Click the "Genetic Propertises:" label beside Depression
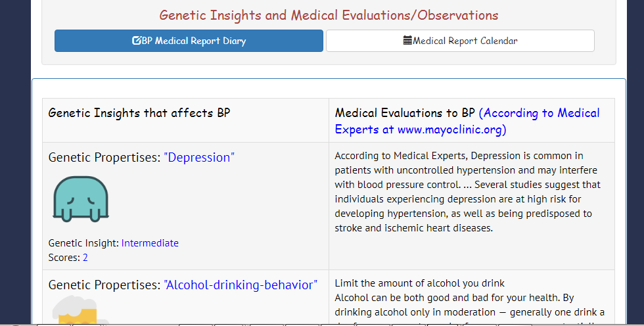The height and width of the screenshot is (326, 644). click(104, 158)
